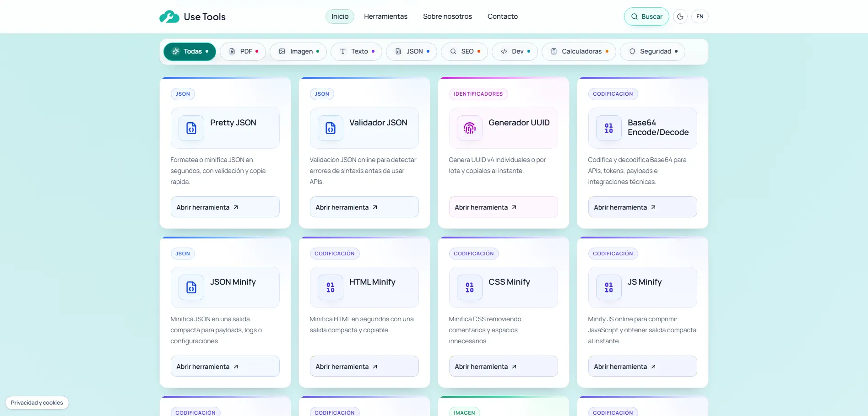Select the PDF filter chip

tap(243, 51)
